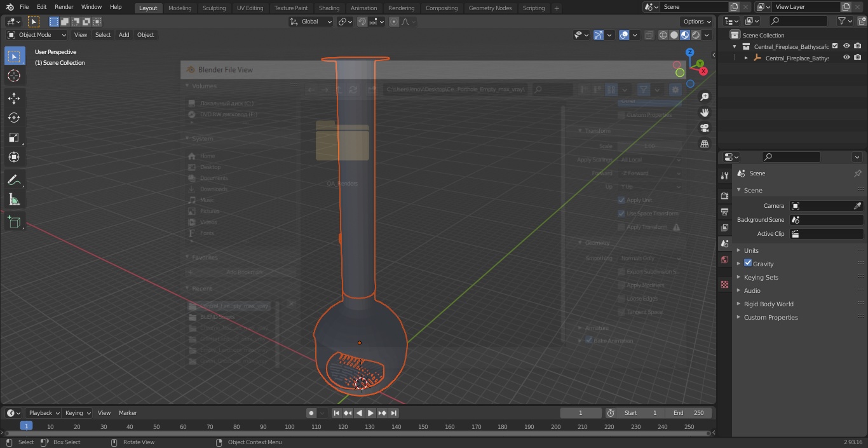Screen dimensions: 868x448
Task: Toggle the Gravity checkbox
Action: [748, 263]
